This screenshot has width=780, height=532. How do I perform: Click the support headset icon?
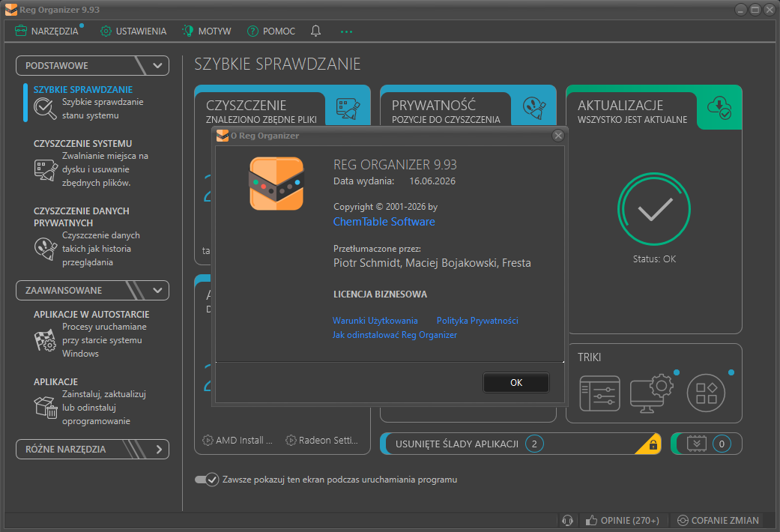[x=568, y=521]
